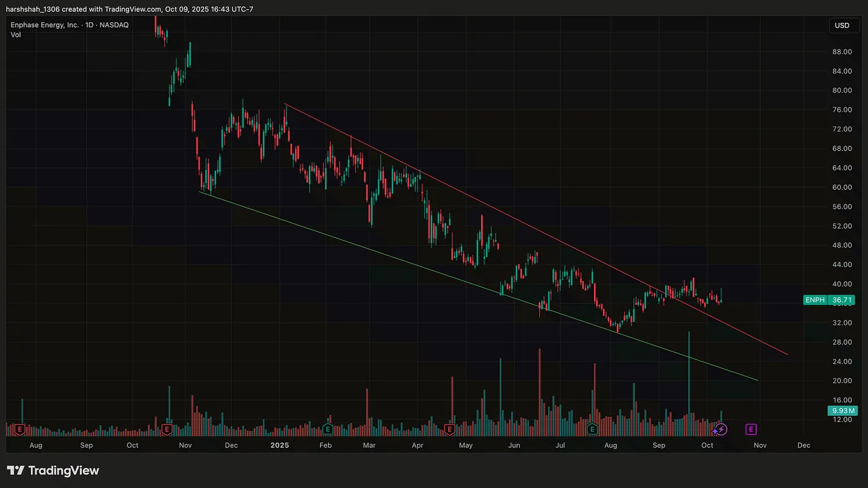Click 88.00 on the price axis

point(842,51)
